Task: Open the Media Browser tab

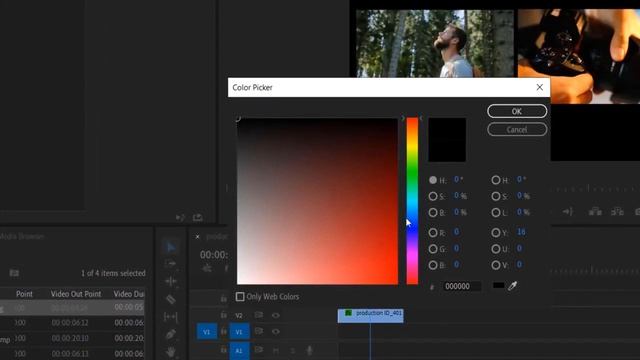Action: (x=22, y=236)
